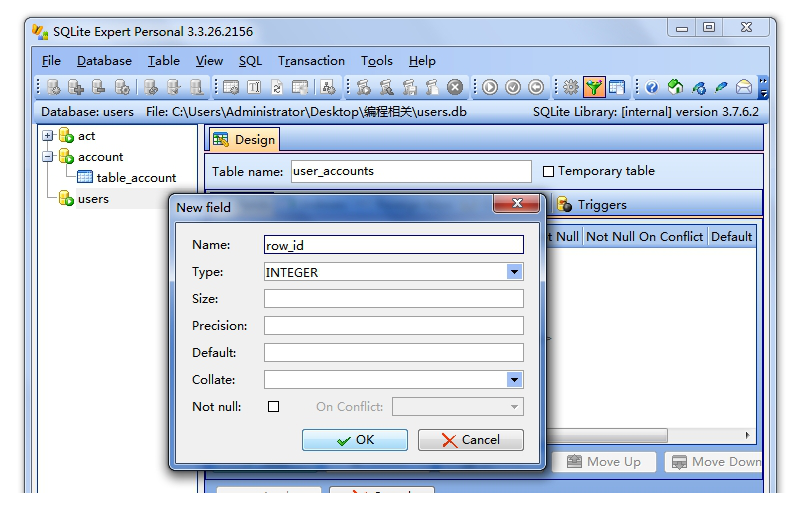Click the feather with question mark icon
The height and width of the screenshot is (512, 800).
click(698, 88)
